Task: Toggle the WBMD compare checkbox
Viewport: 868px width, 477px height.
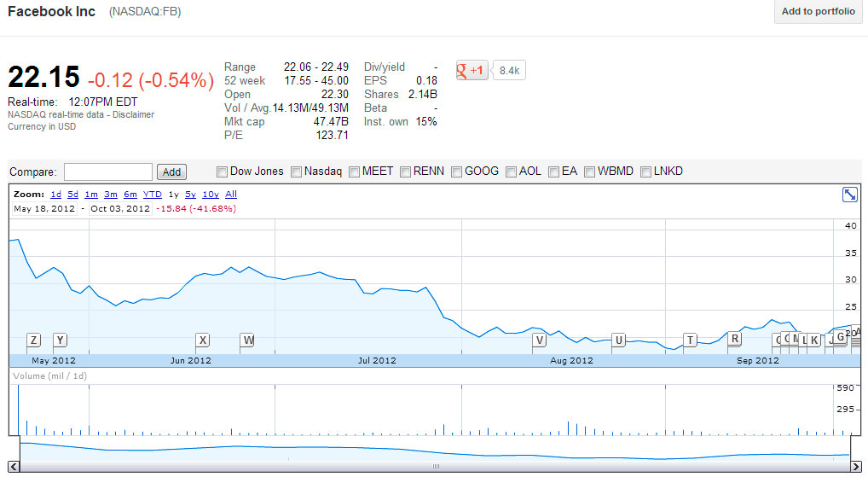Action: click(x=589, y=172)
